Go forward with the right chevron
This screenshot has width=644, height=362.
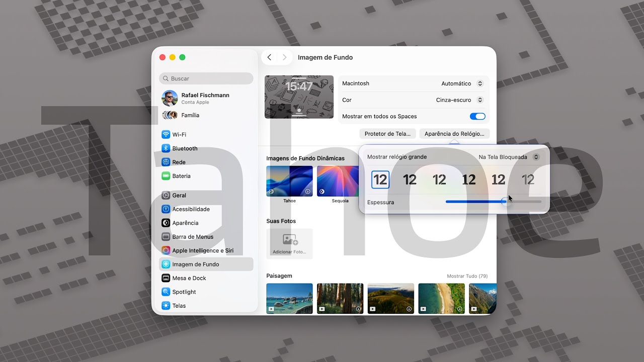(284, 57)
